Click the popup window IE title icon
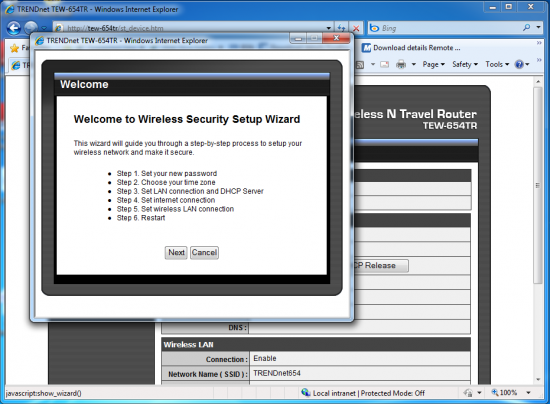Viewport: 550px width, 404px height. tap(40, 41)
